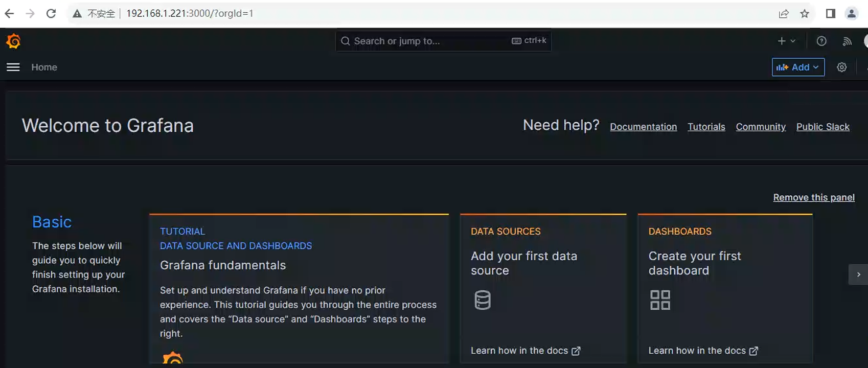Click the DATA SOURCES card label
Screen dimensions: 868x368
pos(506,232)
